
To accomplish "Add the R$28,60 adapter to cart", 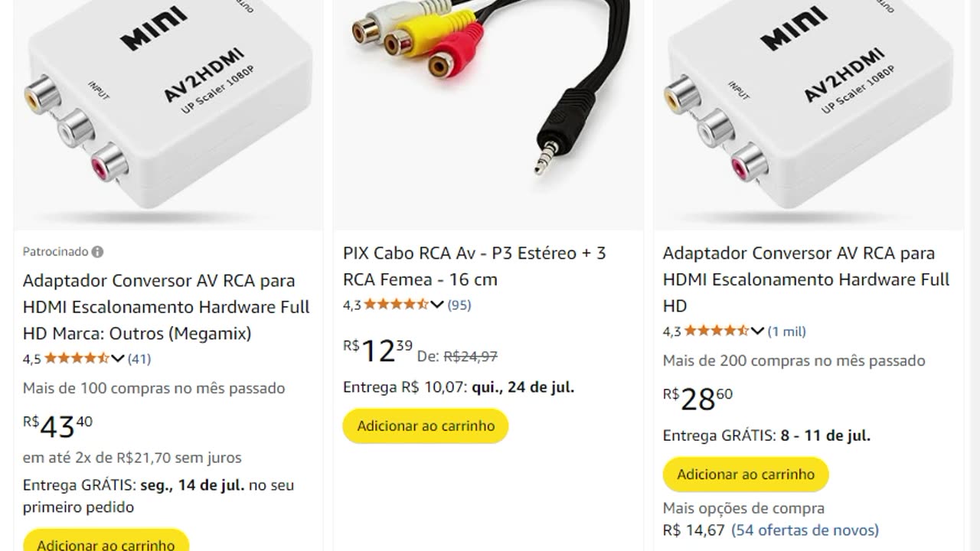I will point(746,474).
